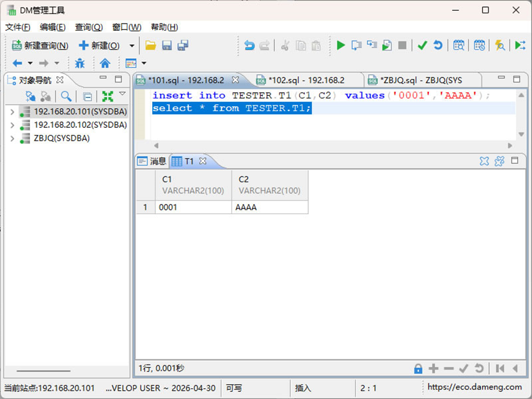Select ZBJQ(SYSDBA) connection in navigator
This screenshot has height=399, width=532.
pos(61,138)
